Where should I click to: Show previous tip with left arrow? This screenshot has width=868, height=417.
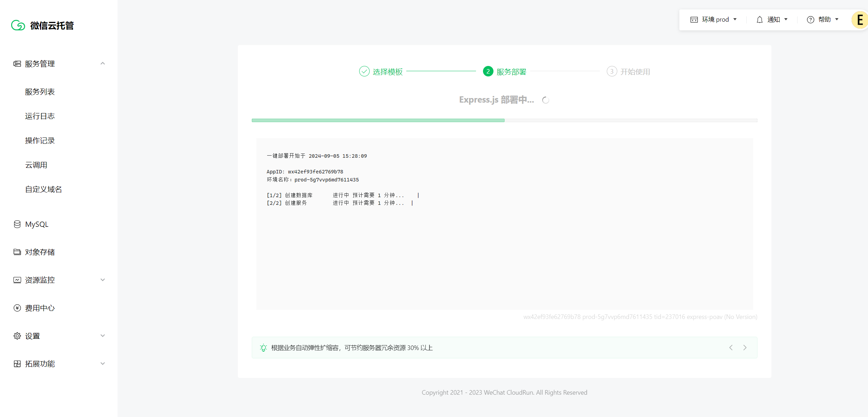tap(731, 348)
